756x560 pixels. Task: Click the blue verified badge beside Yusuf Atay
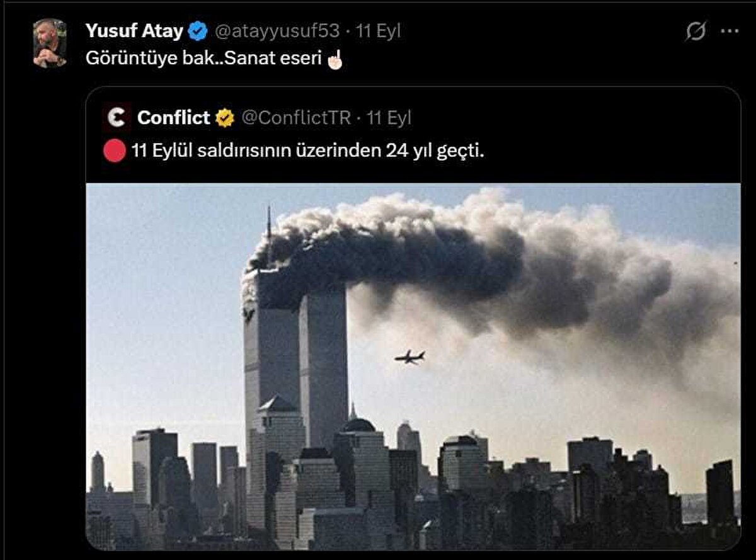click(198, 31)
